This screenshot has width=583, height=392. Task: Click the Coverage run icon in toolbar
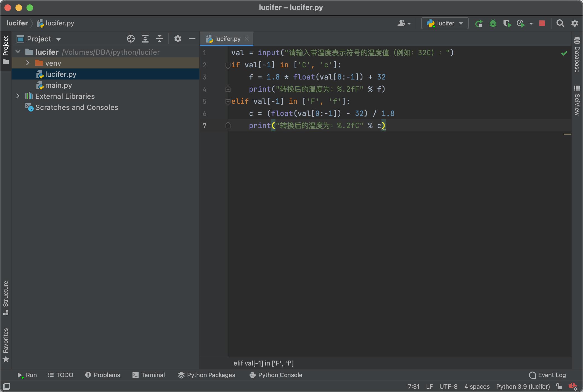click(x=507, y=23)
